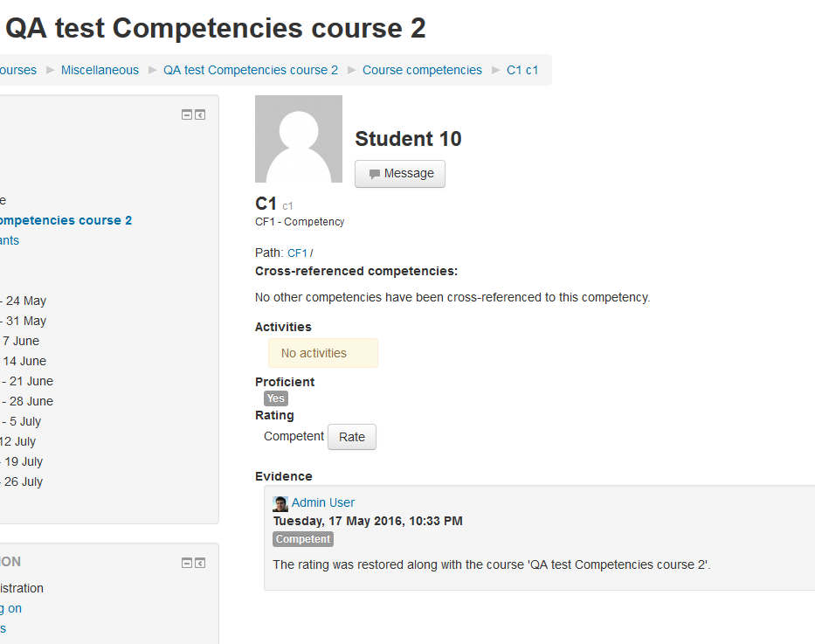The width and height of the screenshot is (815, 644).
Task: Click the Message button for Student 10
Action: [x=400, y=174]
